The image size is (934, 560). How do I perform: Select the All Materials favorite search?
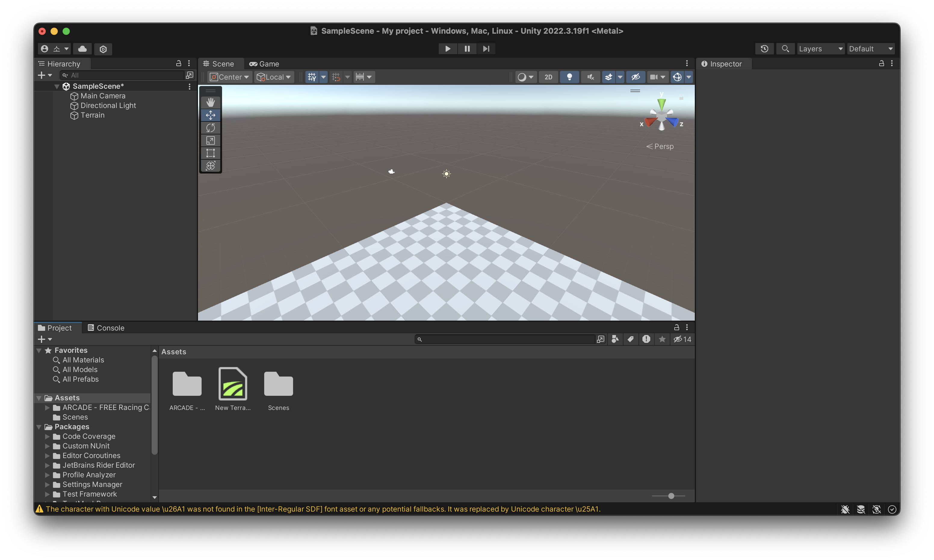click(x=83, y=360)
